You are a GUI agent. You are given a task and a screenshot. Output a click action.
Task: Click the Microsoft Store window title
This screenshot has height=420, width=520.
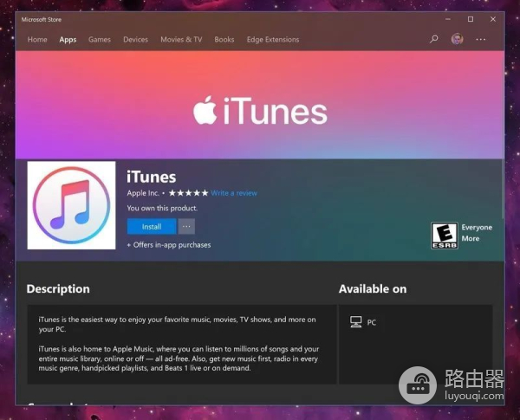[42, 20]
